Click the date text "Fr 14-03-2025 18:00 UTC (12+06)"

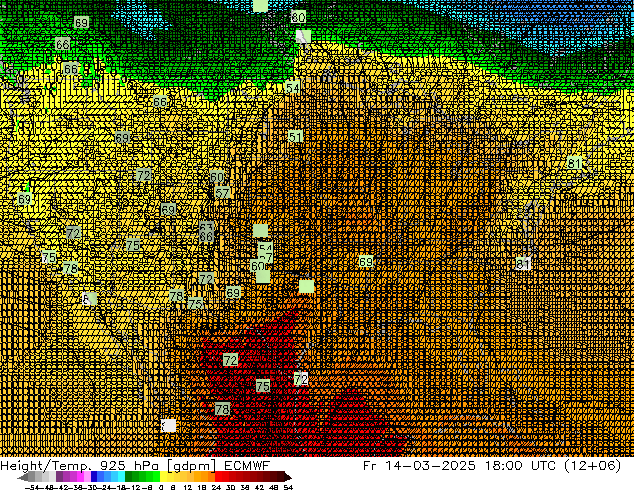point(492,466)
